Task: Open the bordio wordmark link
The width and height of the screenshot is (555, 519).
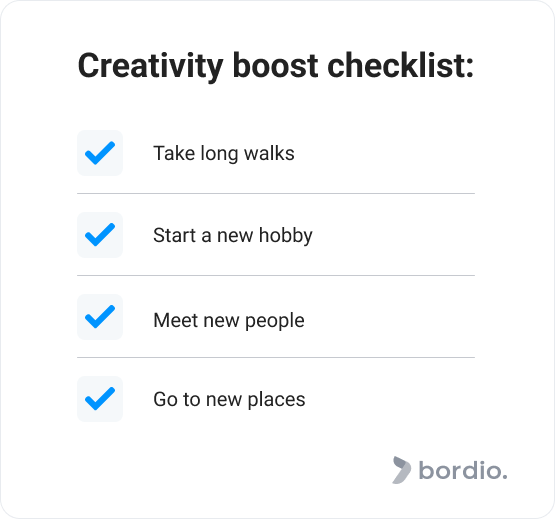Action: [463, 470]
